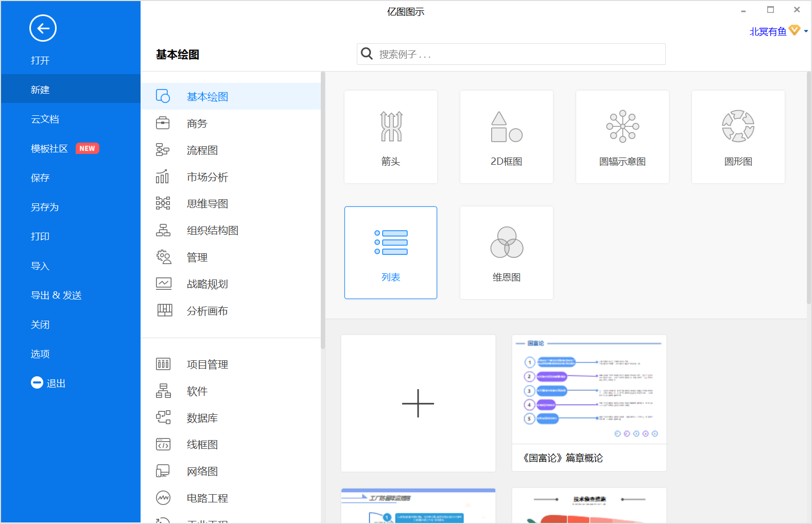The image size is (812, 524).
Task: Select the 圆形图 circular diagram icon
Action: [738, 127]
